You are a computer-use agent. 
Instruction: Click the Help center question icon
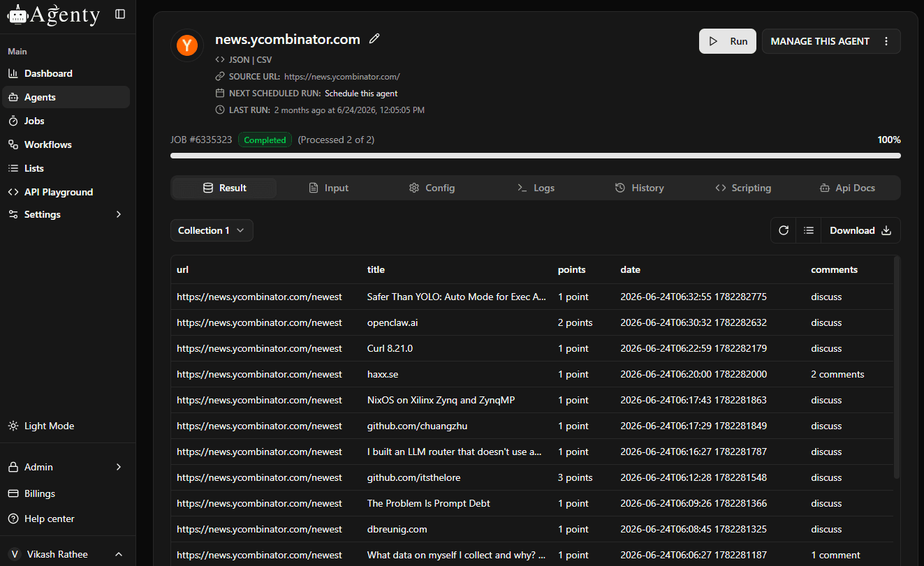pos(13,519)
